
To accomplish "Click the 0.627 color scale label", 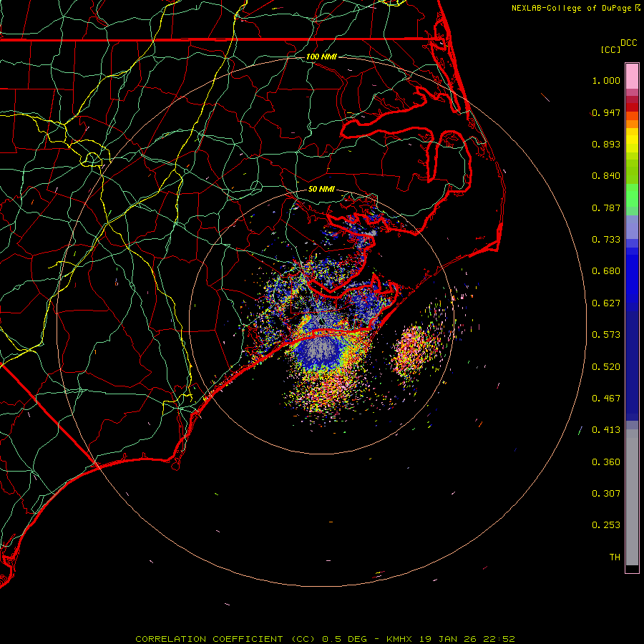I will [x=606, y=303].
